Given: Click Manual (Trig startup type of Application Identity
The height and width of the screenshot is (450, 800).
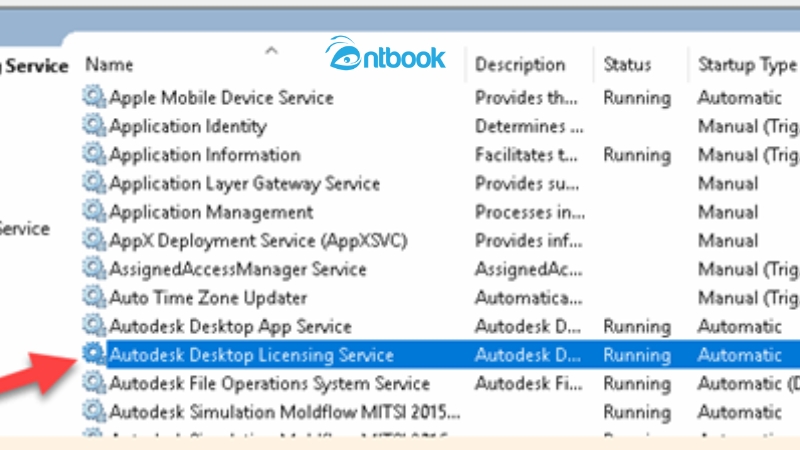Looking at the screenshot, I should (x=748, y=126).
